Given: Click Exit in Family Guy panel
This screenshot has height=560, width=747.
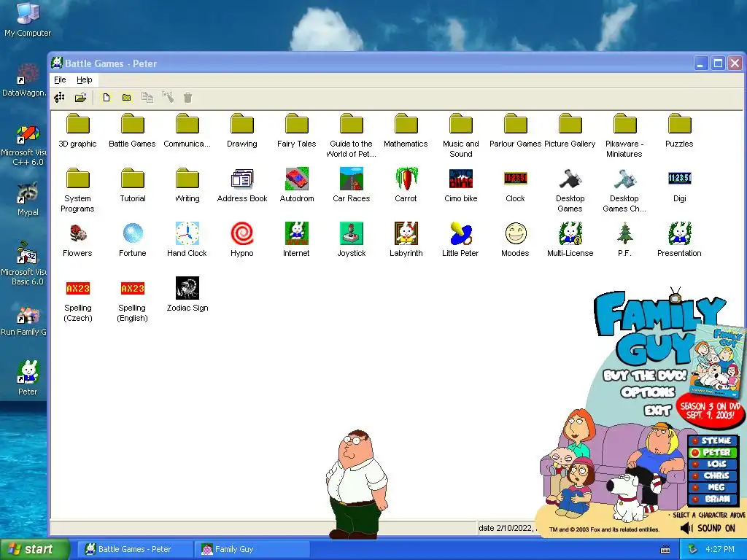Looking at the screenshot, I should click(x=658, y=410).
